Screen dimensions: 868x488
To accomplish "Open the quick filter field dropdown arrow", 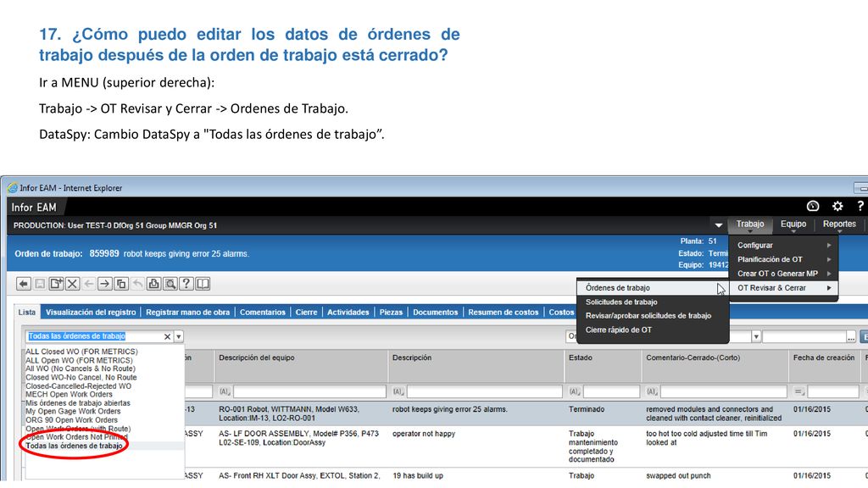I will pyautogui.click(x=755, y=336).
